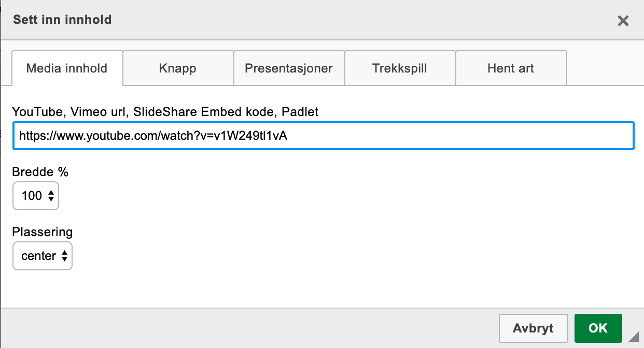The height and width of the screenshot is (348, 644).
Task: Click the empty tab strip beside Hent art
Action: [x=604, y=68]
